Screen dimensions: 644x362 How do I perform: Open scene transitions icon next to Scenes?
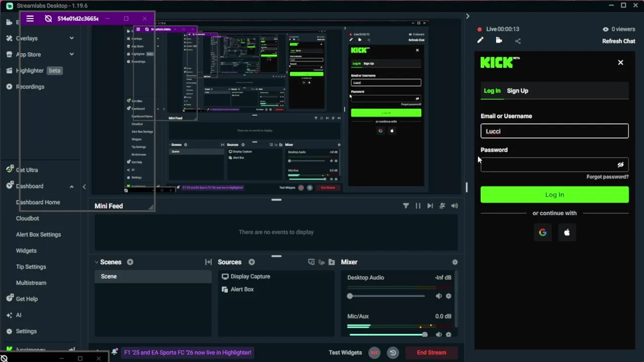(208, 262)
